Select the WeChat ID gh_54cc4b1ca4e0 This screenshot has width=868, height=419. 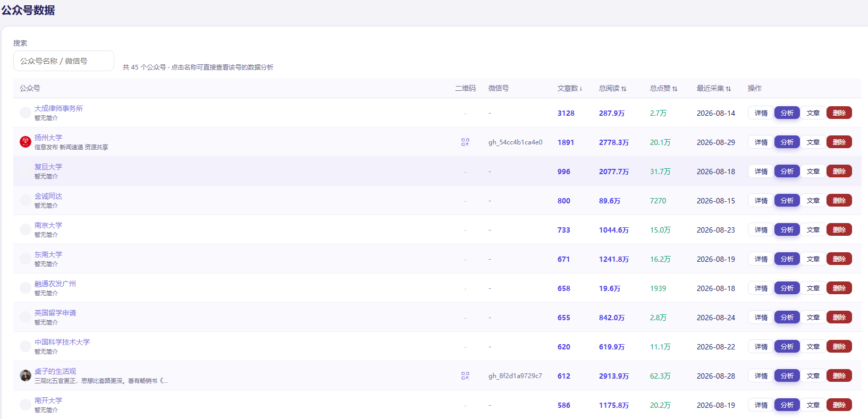click(x=516, y=142)
